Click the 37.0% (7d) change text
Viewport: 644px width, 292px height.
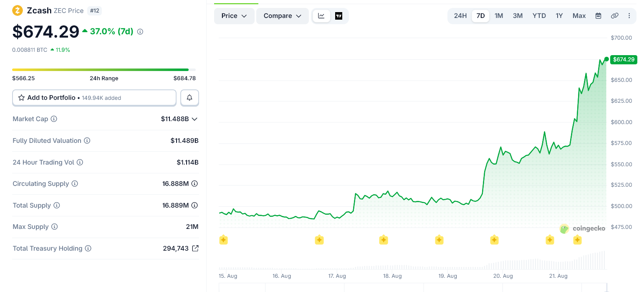pyautogui.click(x=111, y=31)
